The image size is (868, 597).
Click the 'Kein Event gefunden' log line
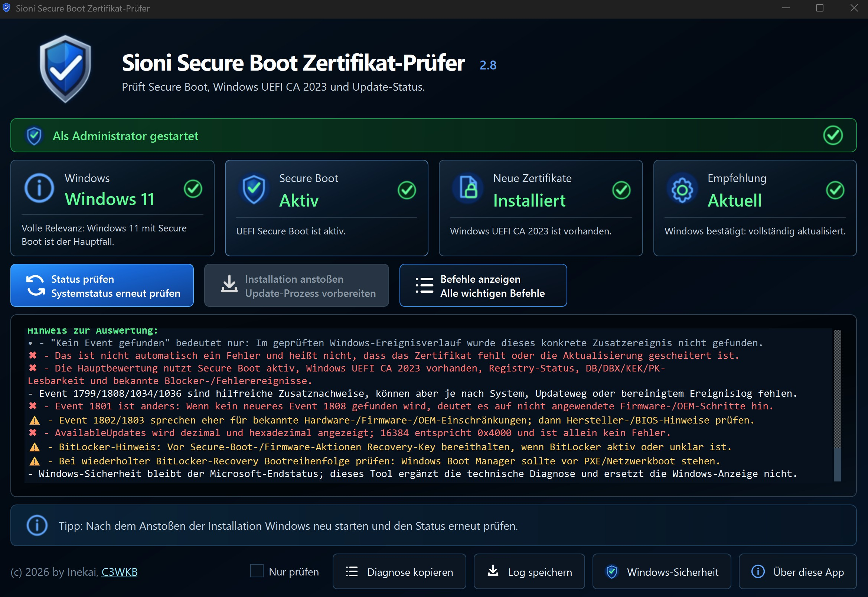pos(395,343)
